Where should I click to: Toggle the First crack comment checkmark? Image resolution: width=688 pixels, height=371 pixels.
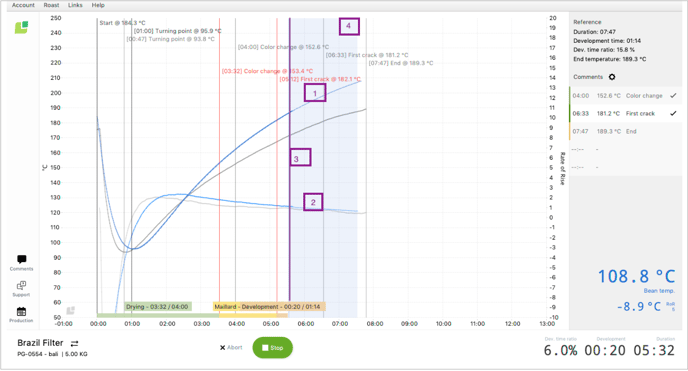[x=673, y=114]
